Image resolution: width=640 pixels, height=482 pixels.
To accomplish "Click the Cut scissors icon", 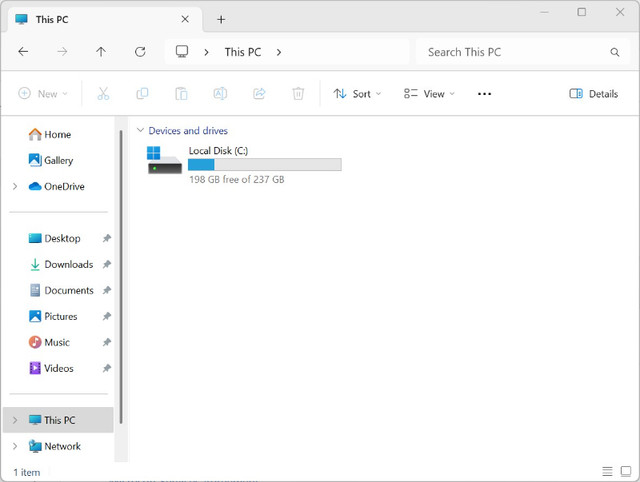I will click(103, 94).
